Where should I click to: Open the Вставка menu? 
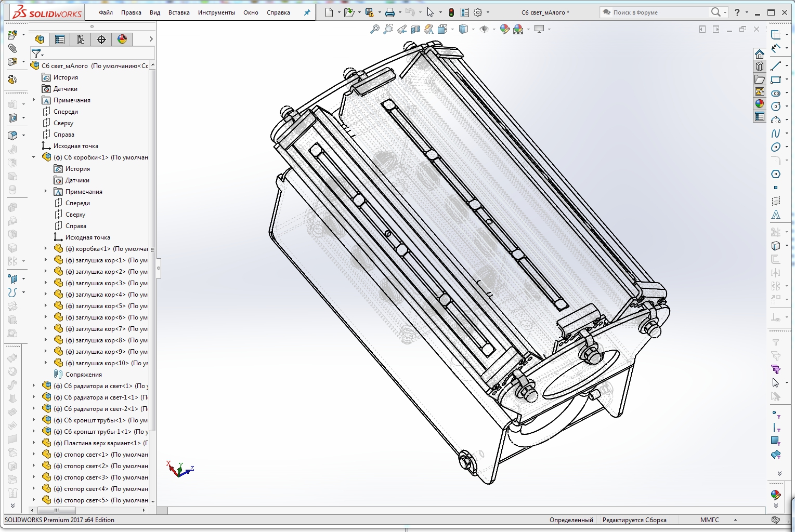[179, 12]
